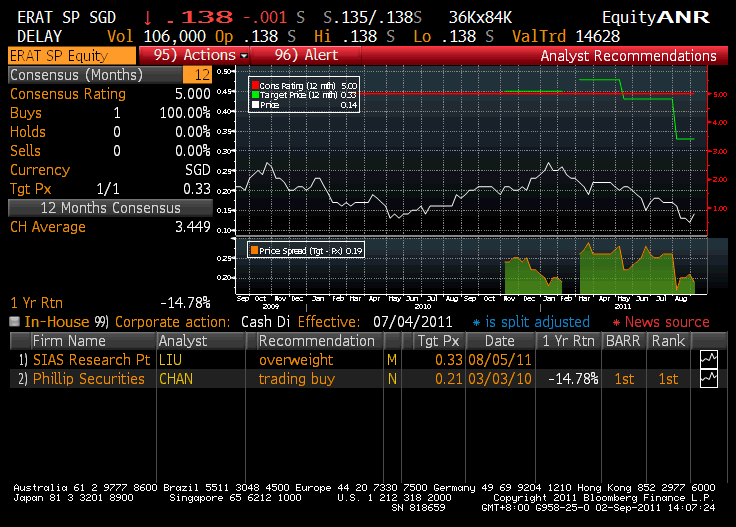
Task: Edit the ERAT SP Equity ticker field
Action: coord(72,56)
